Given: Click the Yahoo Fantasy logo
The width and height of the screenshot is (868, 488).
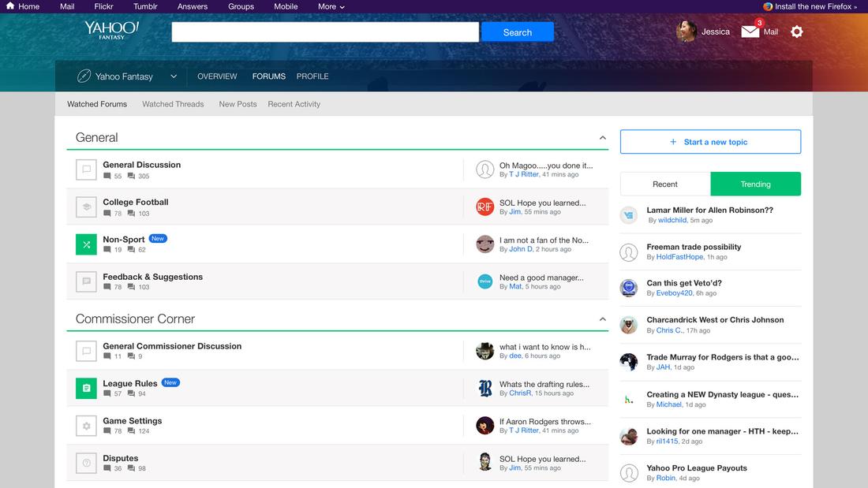Looking at the screenshot, I should 112,30.
